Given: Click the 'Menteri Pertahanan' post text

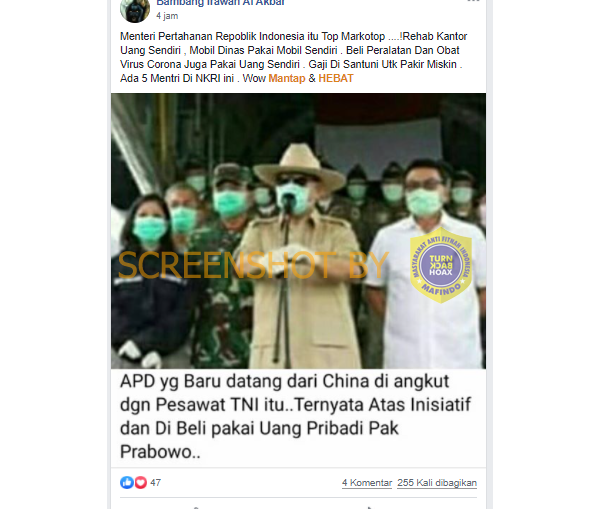Looking at the screenshot, I should tap(293, 57).
